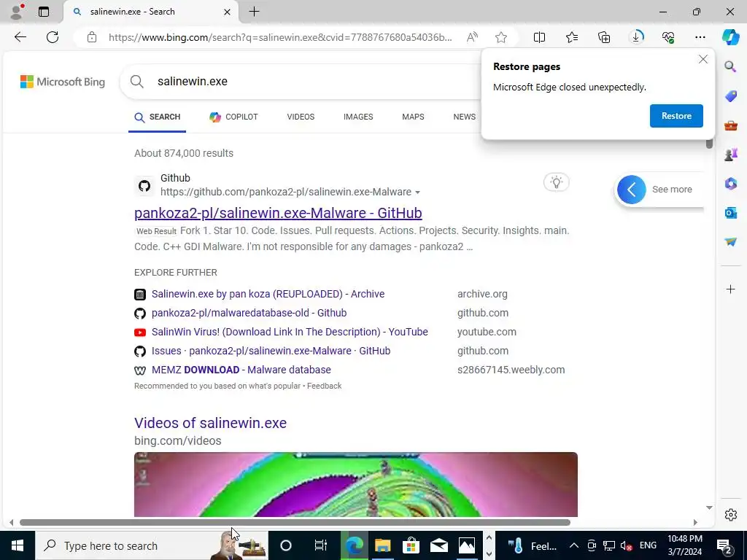Open a new browser tab
The width and height of the screenshot is (747, 560).
click(x=255, y=12)
